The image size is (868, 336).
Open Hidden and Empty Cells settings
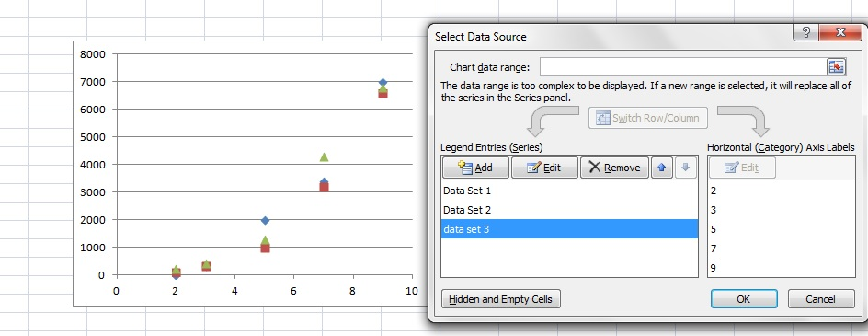[x=501, y=299]
